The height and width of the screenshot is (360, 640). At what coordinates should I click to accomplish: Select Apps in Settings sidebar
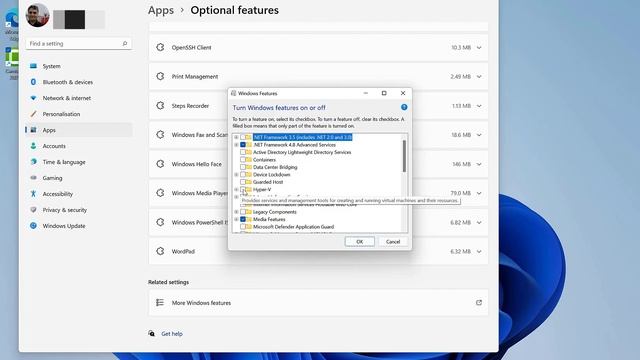click(x=78, y=130)
